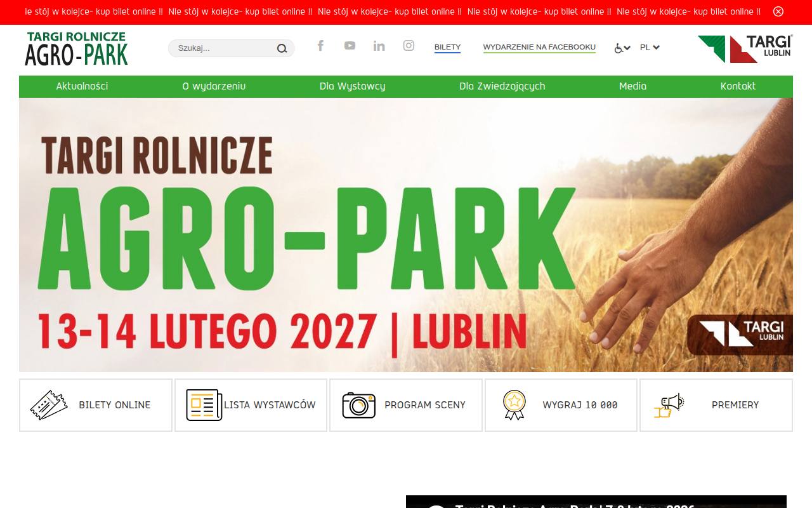Open PREMIERY tile
812x508 pixels.
click(x=716, y=405)
